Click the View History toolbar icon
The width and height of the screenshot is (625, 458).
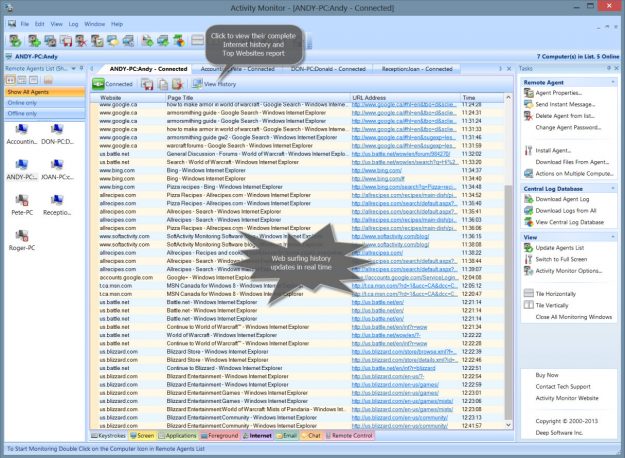197,84
